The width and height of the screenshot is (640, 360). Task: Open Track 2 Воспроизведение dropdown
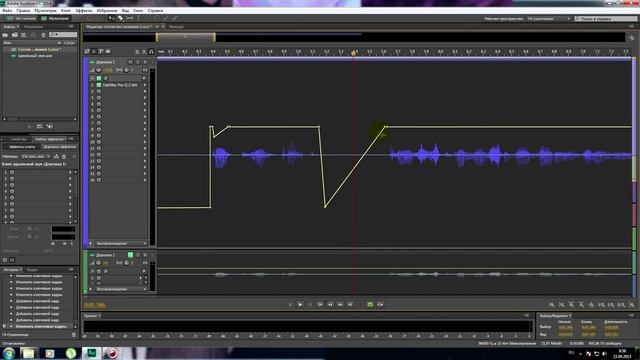121,289
